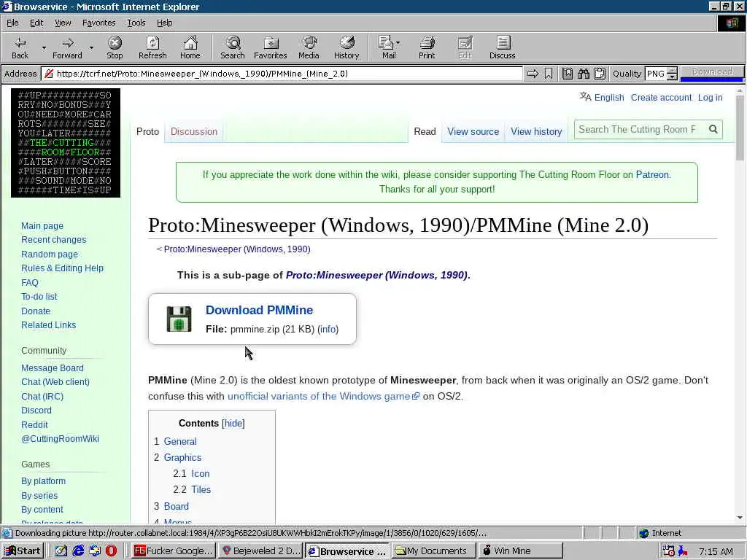Open the Discuss toolbar icon

click(x=503, y=43)
